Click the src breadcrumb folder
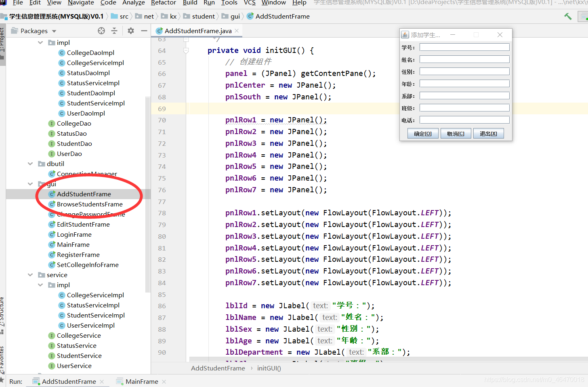The width and height of the screenshot is (588, 387). coord(120,16)
